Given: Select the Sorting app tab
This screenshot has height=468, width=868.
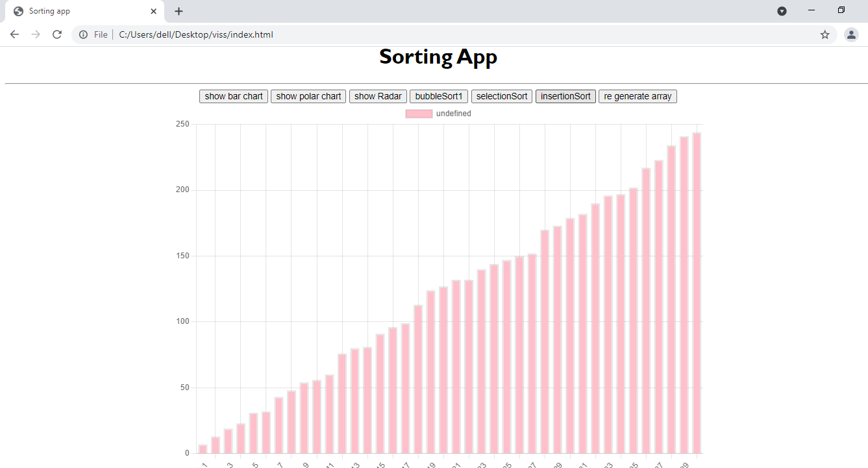Looking at the screenshot, I should [84, 11].
